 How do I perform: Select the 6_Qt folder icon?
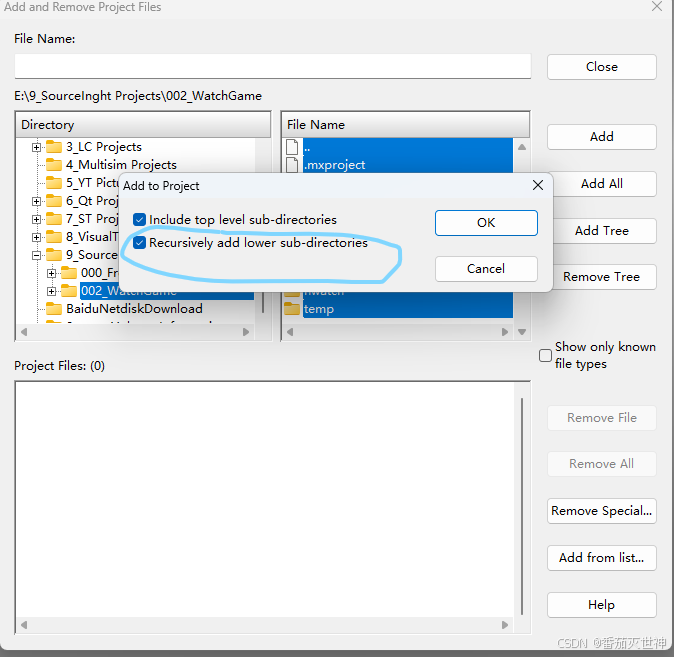[x=54, y=201]
